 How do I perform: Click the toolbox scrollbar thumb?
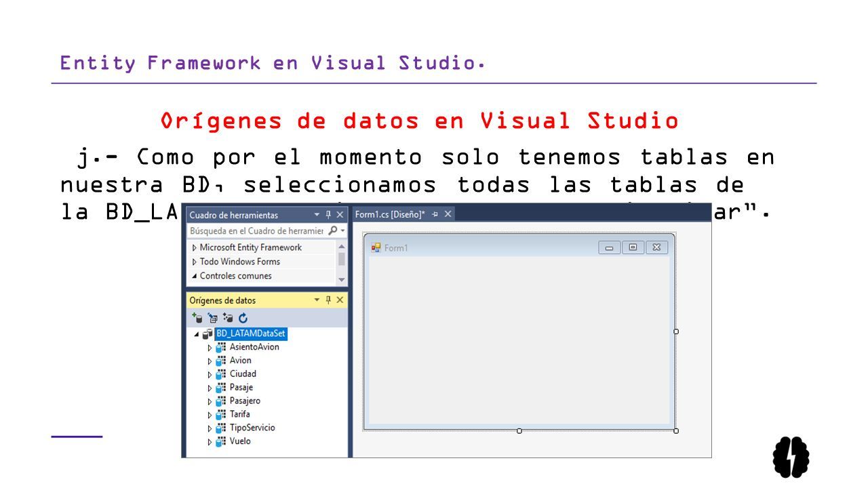click(x=342, y=258)
